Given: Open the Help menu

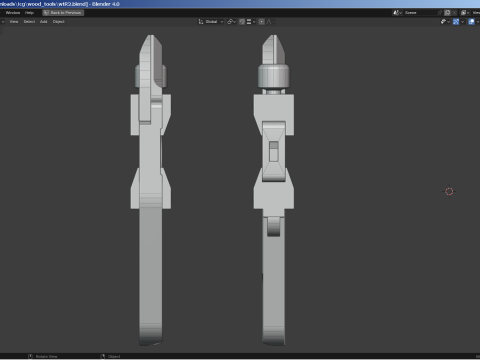Looking at the screenshot, I should click(x=29, y=13).
